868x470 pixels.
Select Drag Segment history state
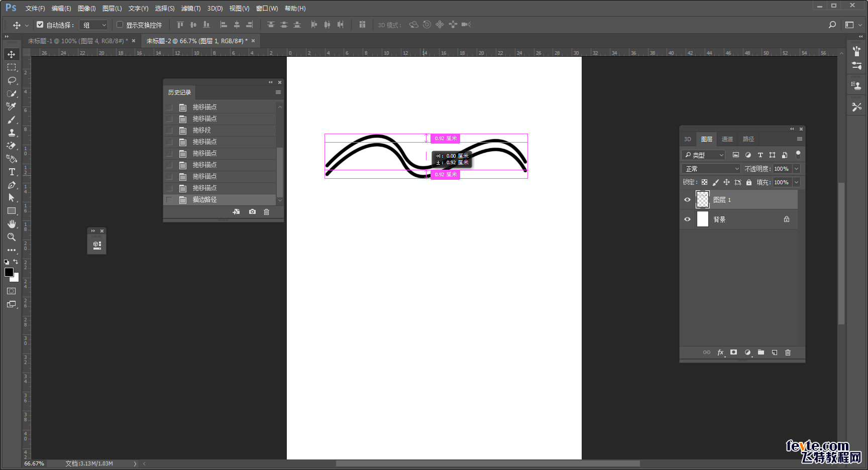point(220,131)
